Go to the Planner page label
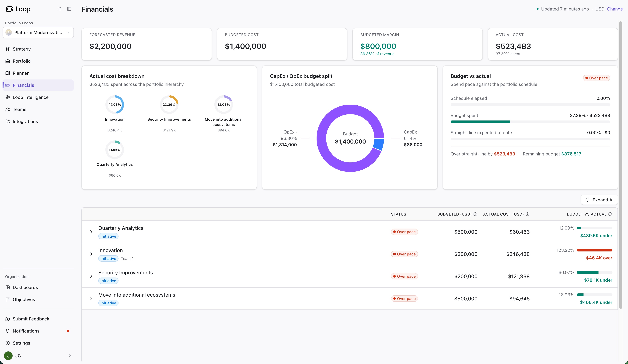 tap(21, 73)
